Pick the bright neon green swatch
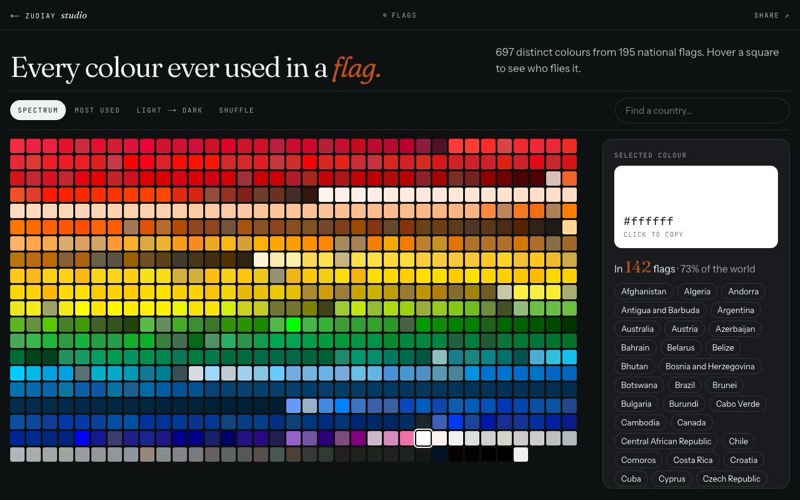800x500 pixels. point(293,324)
